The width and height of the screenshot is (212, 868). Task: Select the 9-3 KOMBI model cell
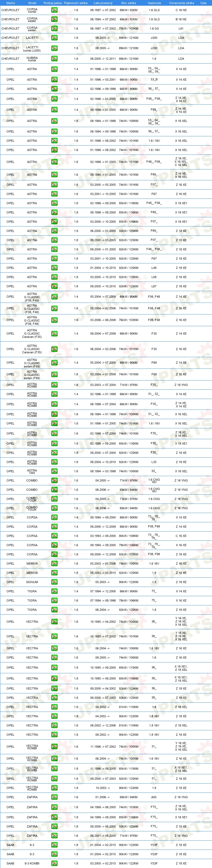(x=32, y=863)
